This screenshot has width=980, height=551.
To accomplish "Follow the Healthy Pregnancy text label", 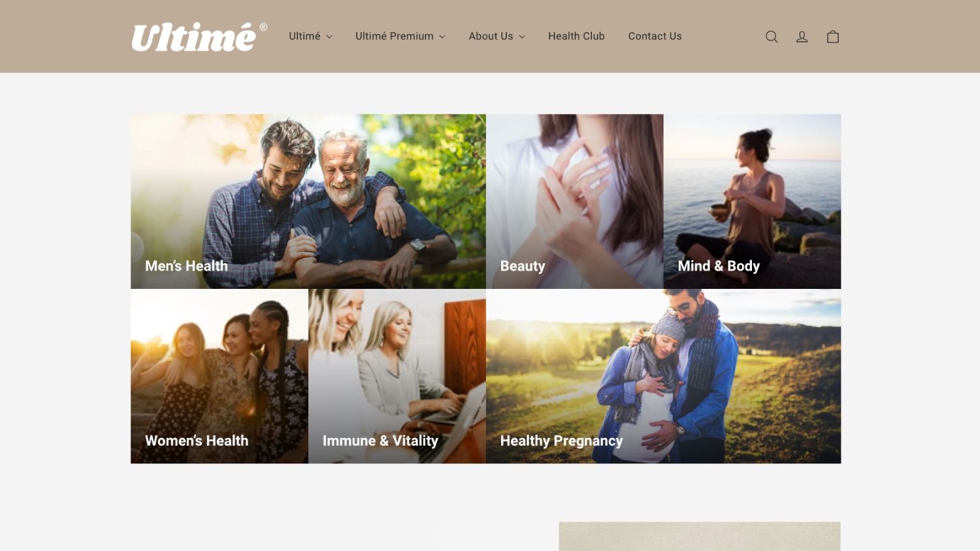I will [561, 441].
